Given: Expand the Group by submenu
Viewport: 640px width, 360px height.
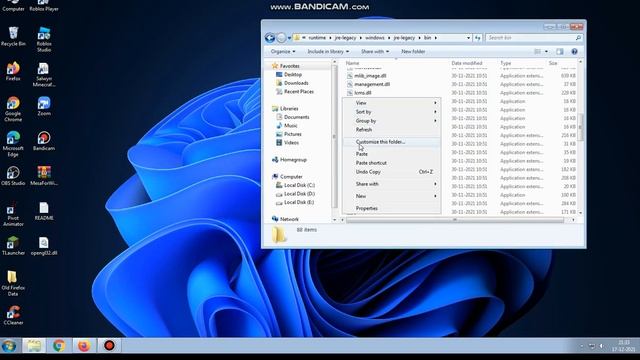Looking at the screenshot, I should tap(391, 121).
